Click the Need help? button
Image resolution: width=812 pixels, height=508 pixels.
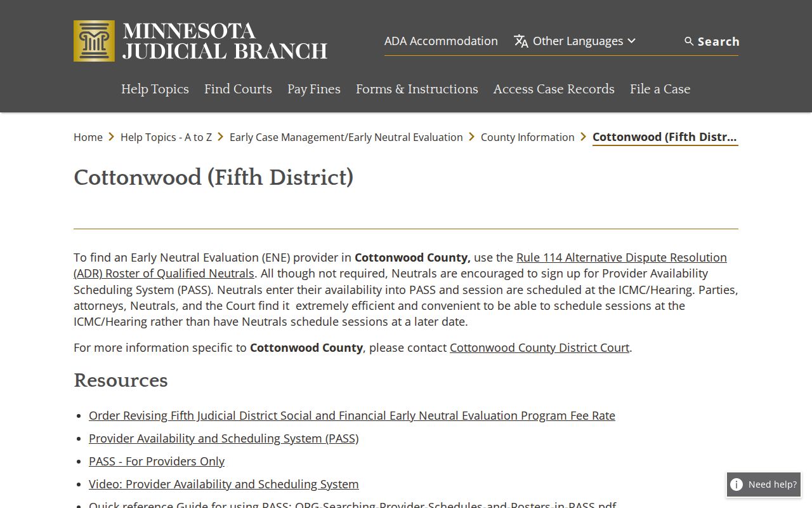[x=764, y=485]
